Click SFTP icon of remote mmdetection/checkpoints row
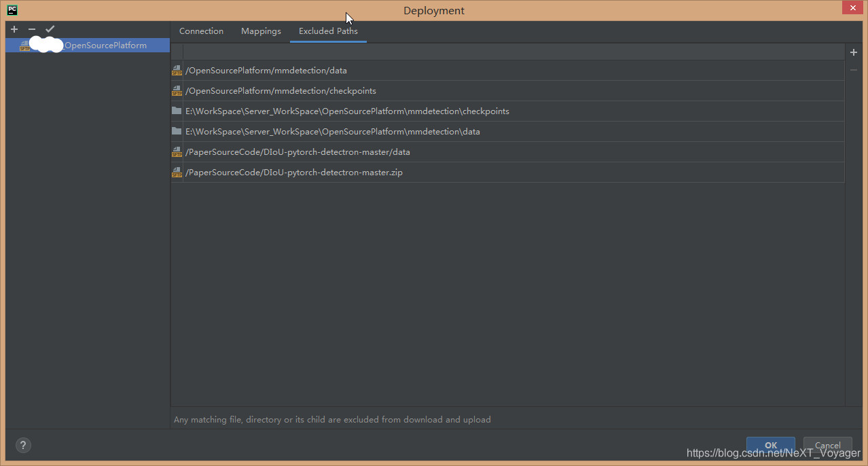The image size is (868, 466). [x=177, y=91]
